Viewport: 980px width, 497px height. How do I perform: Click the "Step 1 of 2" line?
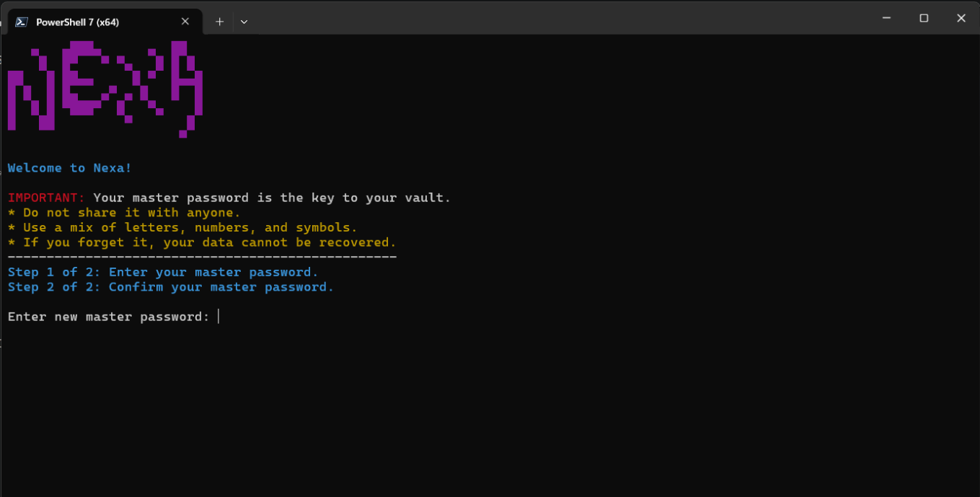coord(163,272)
